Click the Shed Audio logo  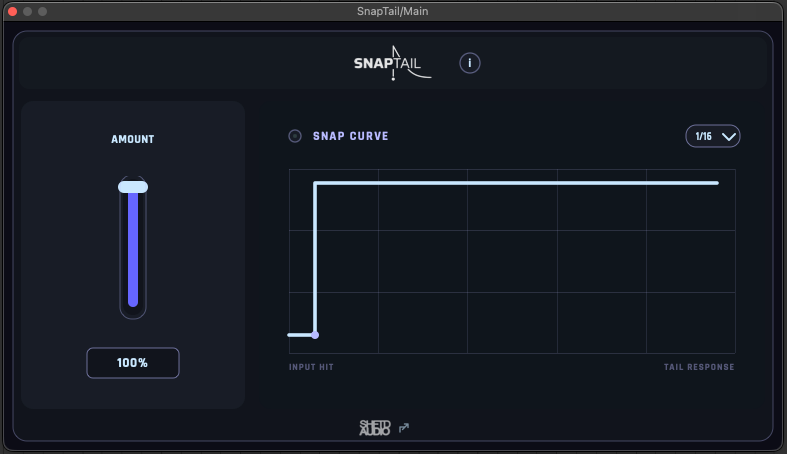pos(374,427)
